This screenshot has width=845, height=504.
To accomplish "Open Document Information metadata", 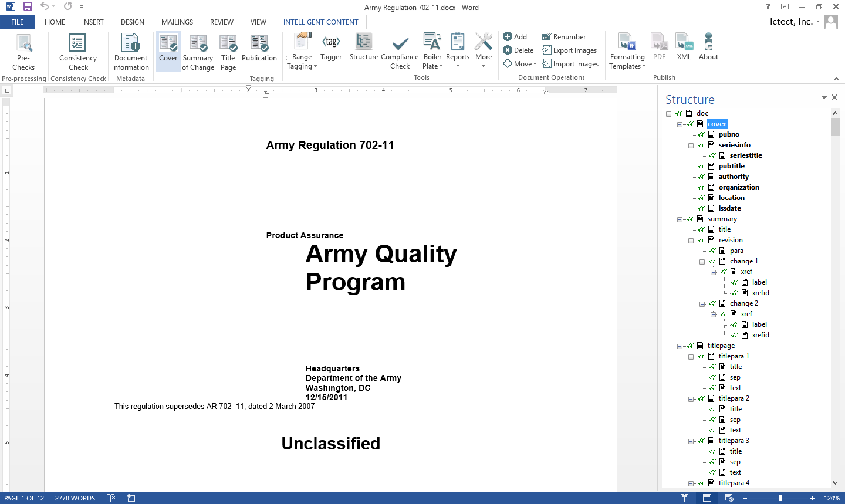I will [130, 52].
